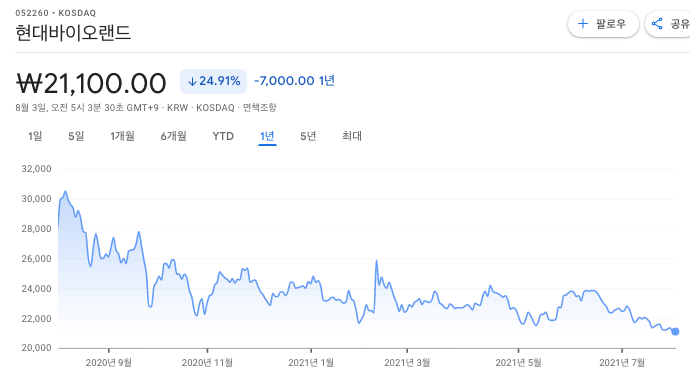
Task: Click the 현대바이오랜드 company name heading
Action: (73, 33)
